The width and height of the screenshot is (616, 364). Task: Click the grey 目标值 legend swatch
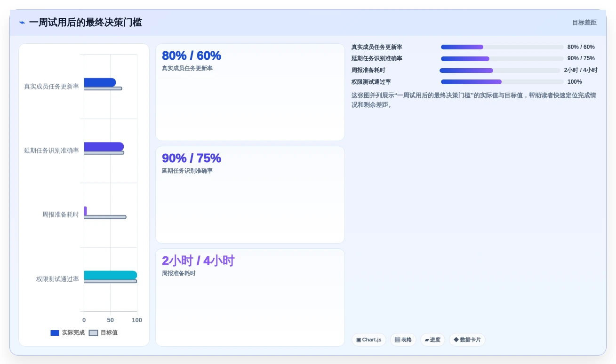(x=93, y=333)
